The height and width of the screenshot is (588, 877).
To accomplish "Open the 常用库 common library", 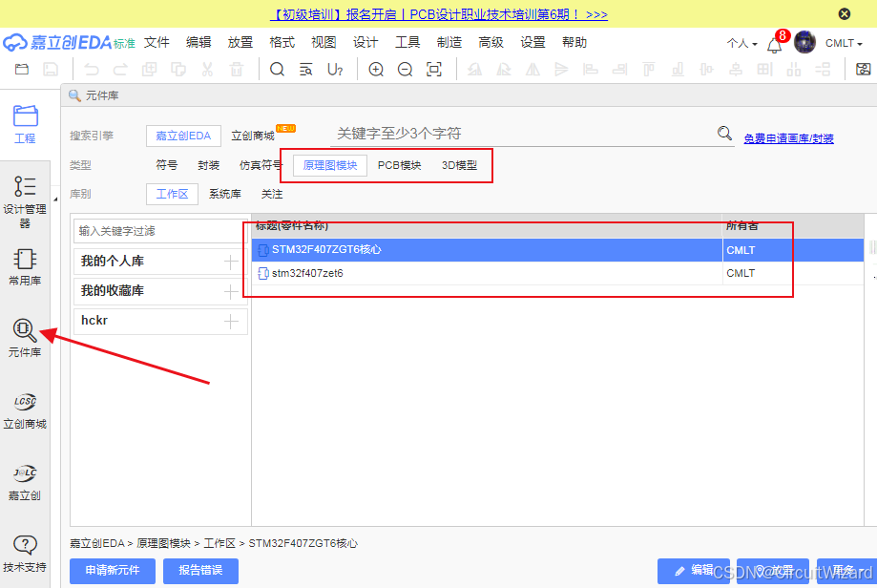I will [x=25, y=267].
